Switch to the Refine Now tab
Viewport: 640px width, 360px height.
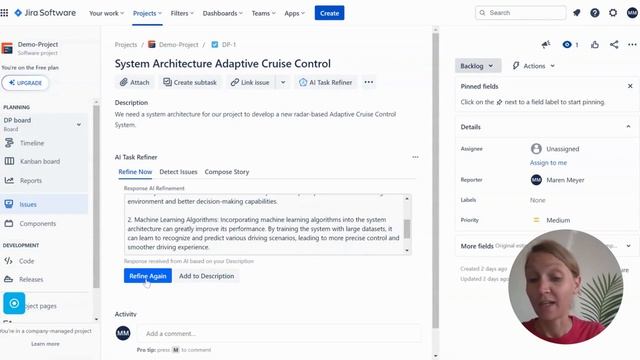point(135,172)
